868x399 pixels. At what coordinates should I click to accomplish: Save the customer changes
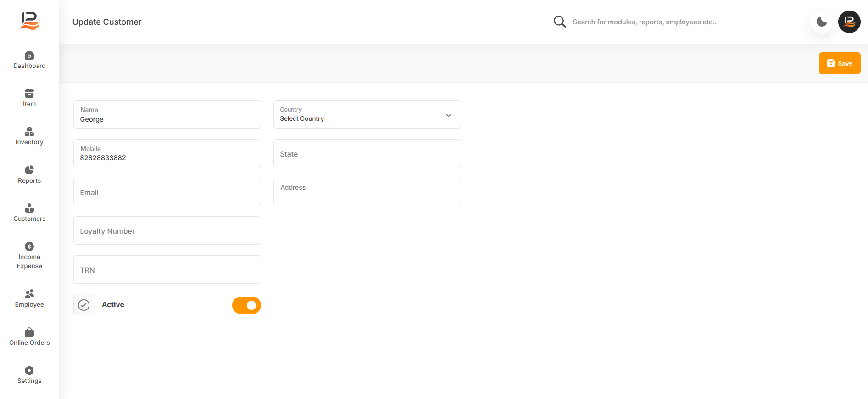coord(840,63)
